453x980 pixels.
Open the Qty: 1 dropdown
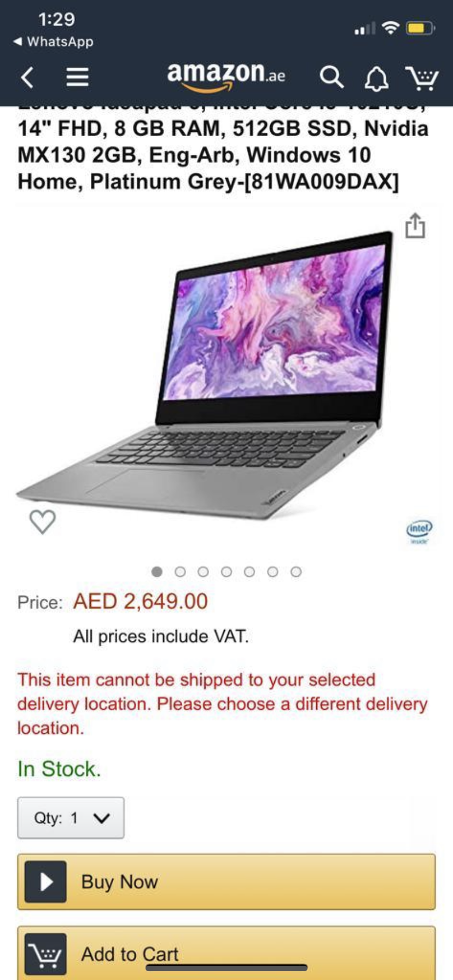71,818
